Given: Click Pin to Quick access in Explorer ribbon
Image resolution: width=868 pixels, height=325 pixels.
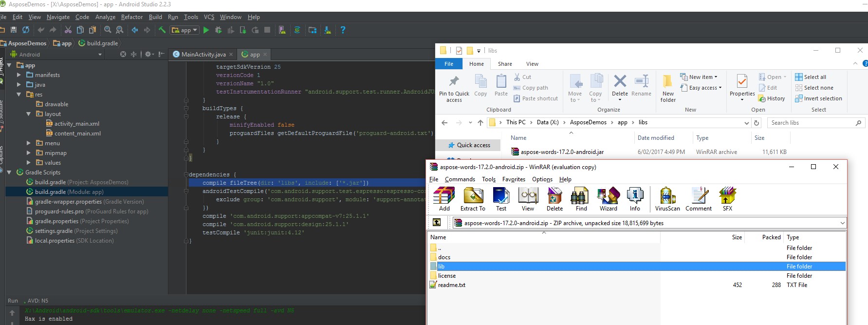Looking at the screenshot, I should tap(454, 88).
